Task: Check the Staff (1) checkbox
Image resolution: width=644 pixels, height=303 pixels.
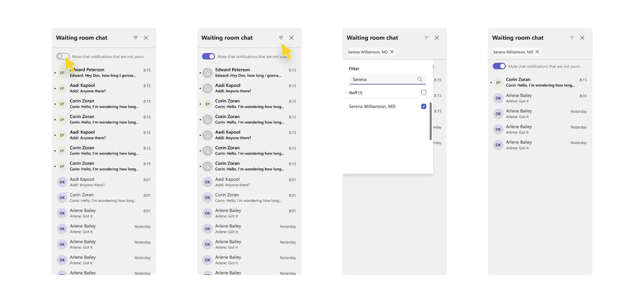Action: [x=424, y=92]
